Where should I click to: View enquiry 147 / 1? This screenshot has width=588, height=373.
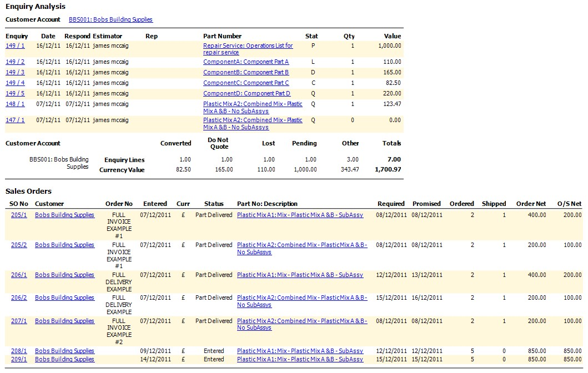click(x=15, y=120)
